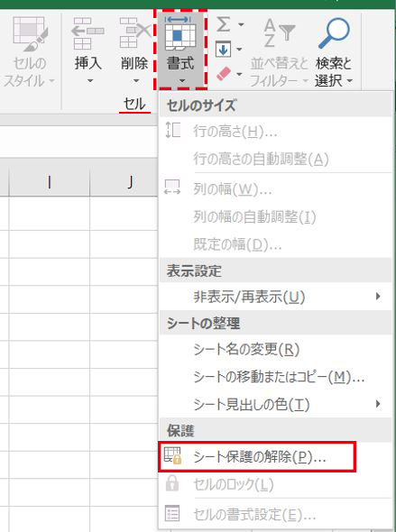Expand the 削除 dropdown arrow

(x=136, y=81)
